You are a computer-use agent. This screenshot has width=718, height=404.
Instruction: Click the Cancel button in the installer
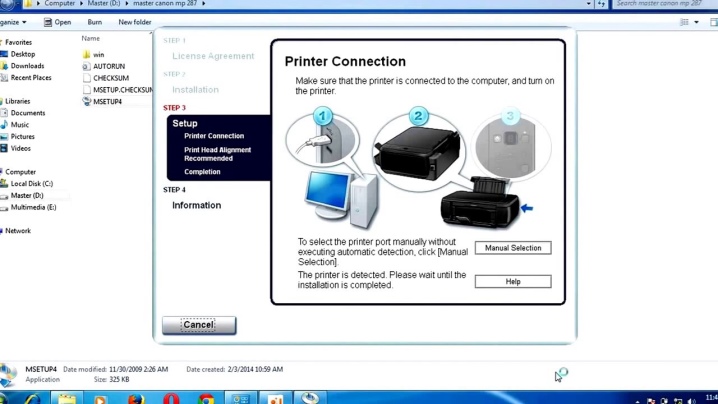199,325
